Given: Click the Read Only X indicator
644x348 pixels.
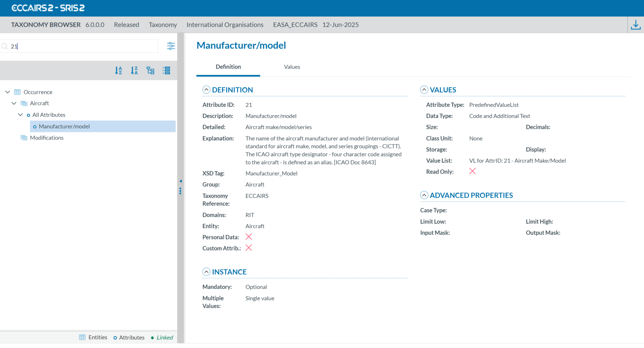Looking at the screenshot, I should (x=472, y=172).
